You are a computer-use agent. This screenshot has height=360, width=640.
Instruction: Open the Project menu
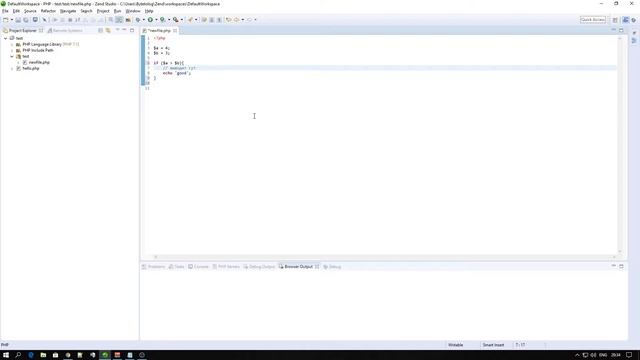tap(103, 11)
